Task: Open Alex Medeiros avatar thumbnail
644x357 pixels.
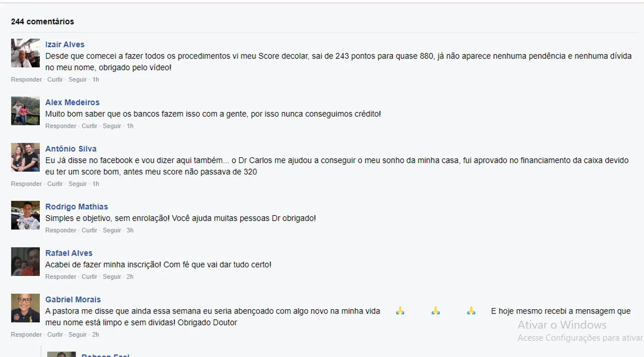Action: click(x=25, y=111)
